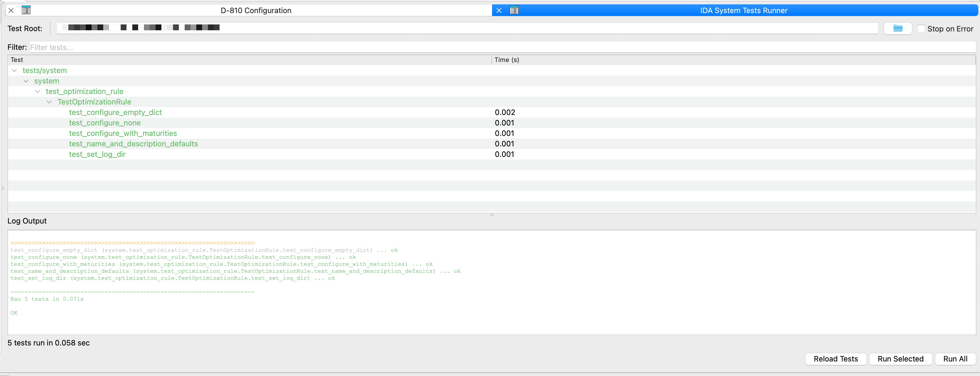
Task: Close the D-810 Configuration tab with its X icon
Action: point(11,10)
